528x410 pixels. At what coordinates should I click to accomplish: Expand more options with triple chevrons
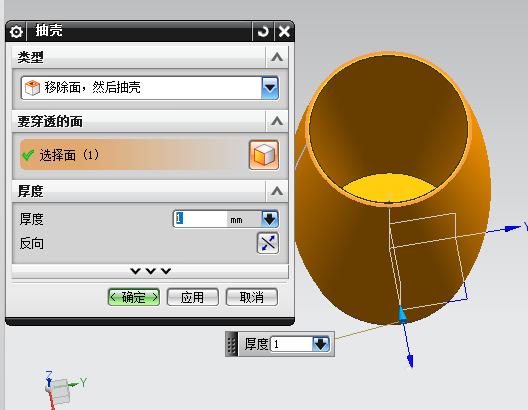tap(151, 271)
